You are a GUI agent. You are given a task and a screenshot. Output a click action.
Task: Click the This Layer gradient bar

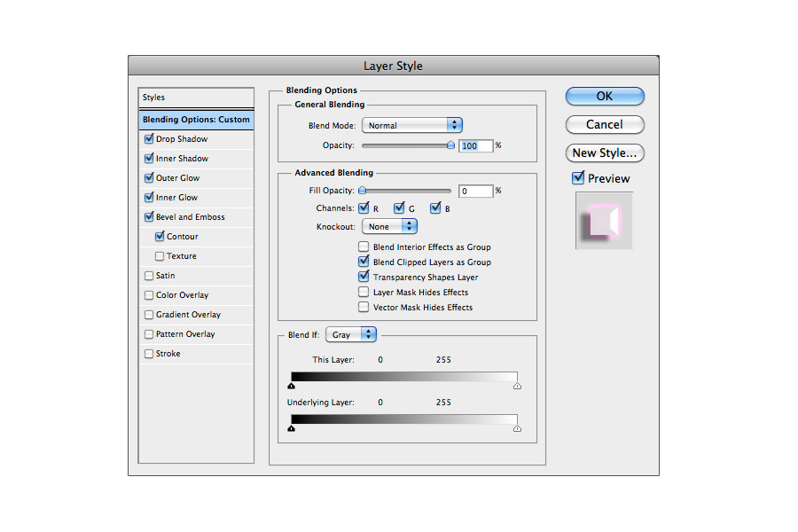click(404, 377)
